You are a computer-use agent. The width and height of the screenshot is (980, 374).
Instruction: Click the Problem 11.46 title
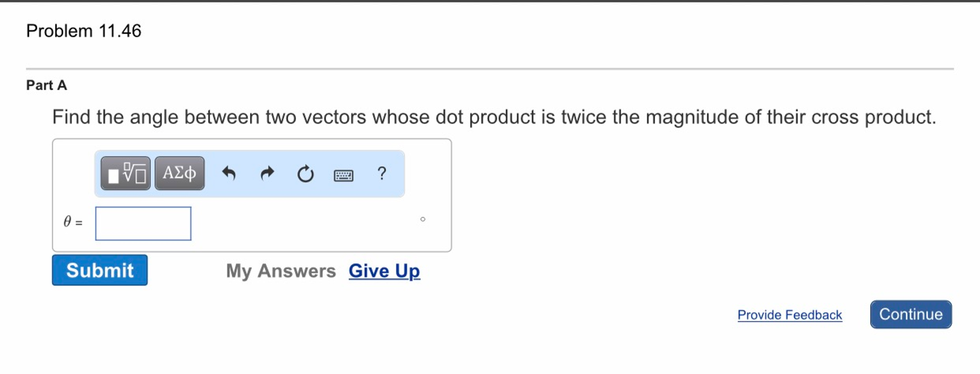tap(83, 31)
